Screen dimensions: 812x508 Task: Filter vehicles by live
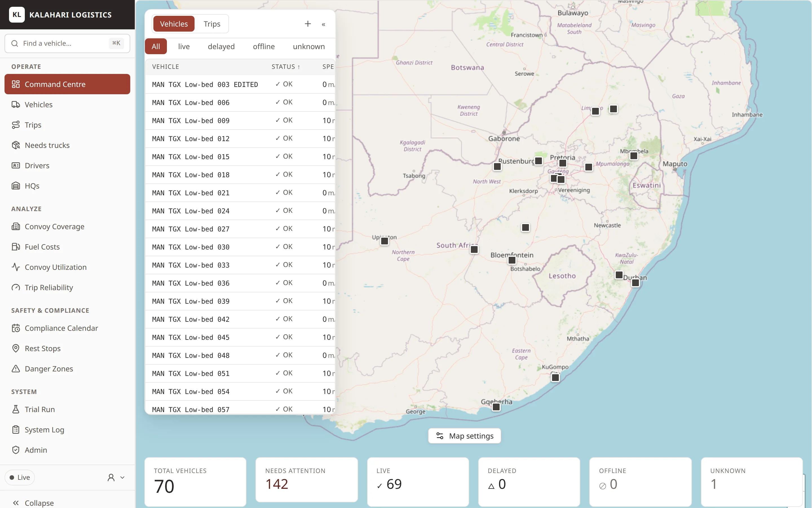[x=184, y=46]
